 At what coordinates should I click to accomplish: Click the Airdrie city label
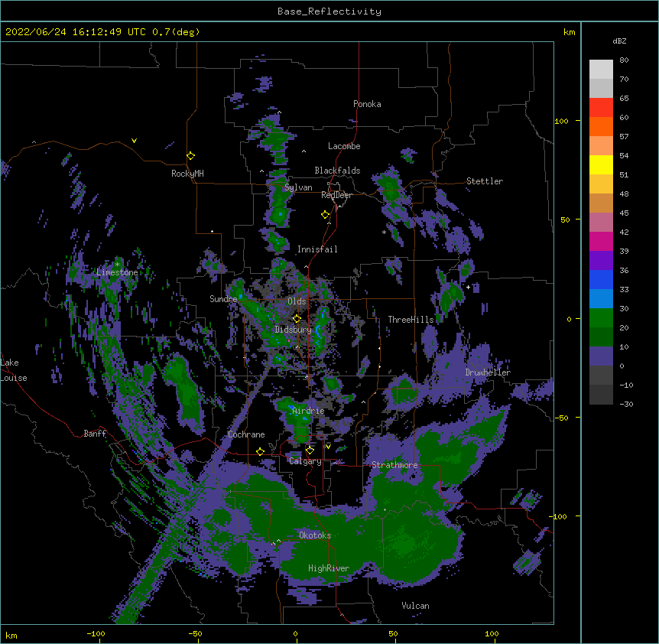pos(308,411)
